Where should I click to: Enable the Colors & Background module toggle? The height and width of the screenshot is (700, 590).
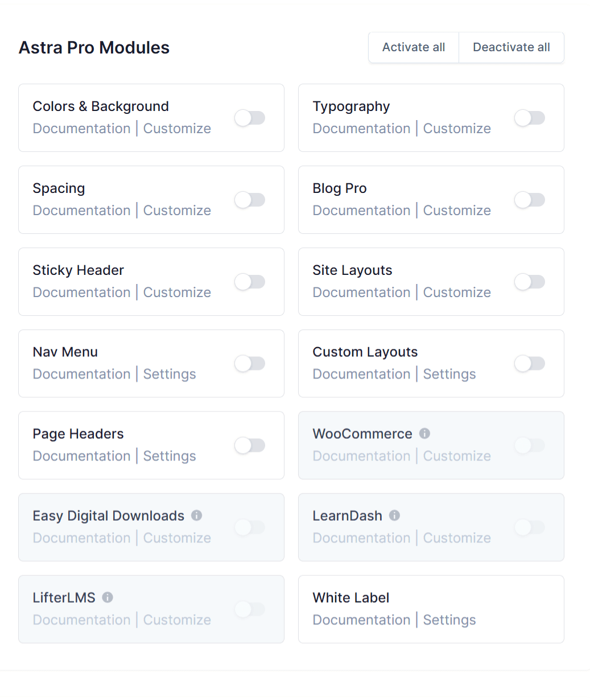pos(250,118)
